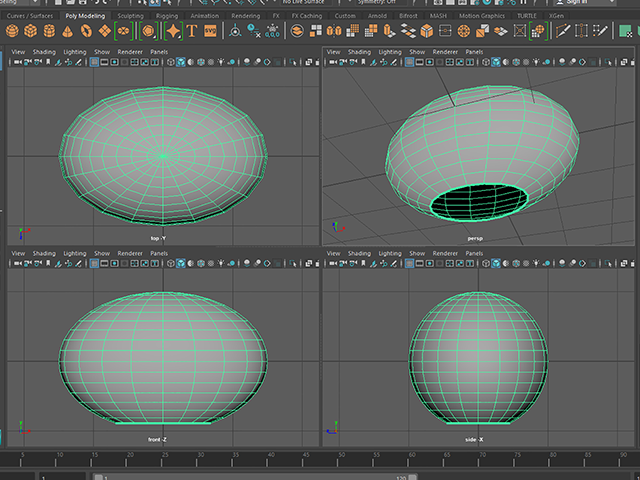Click the Separate meshes shelf icon
The width and height of the screenshot is (640, 480).
pos(316,31)
